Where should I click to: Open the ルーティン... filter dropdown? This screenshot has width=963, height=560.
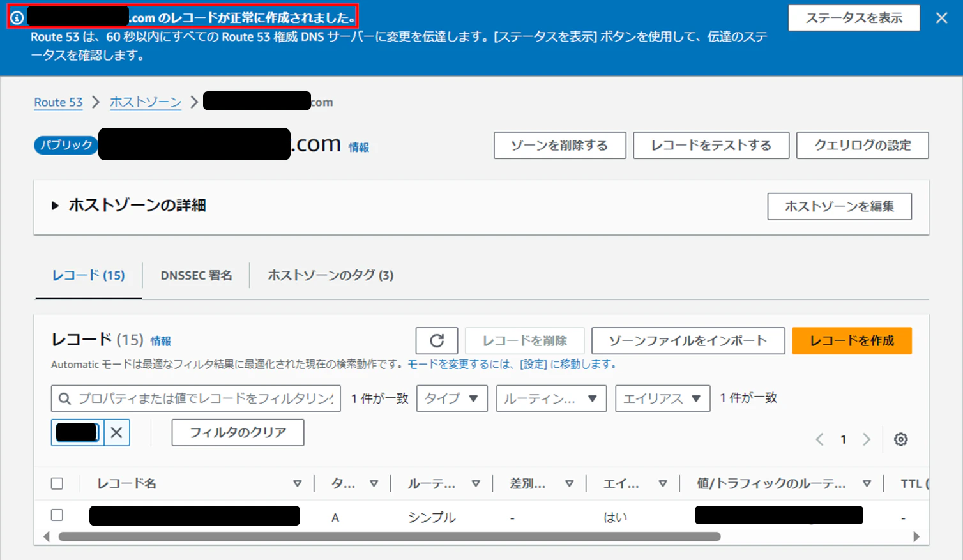551,398
